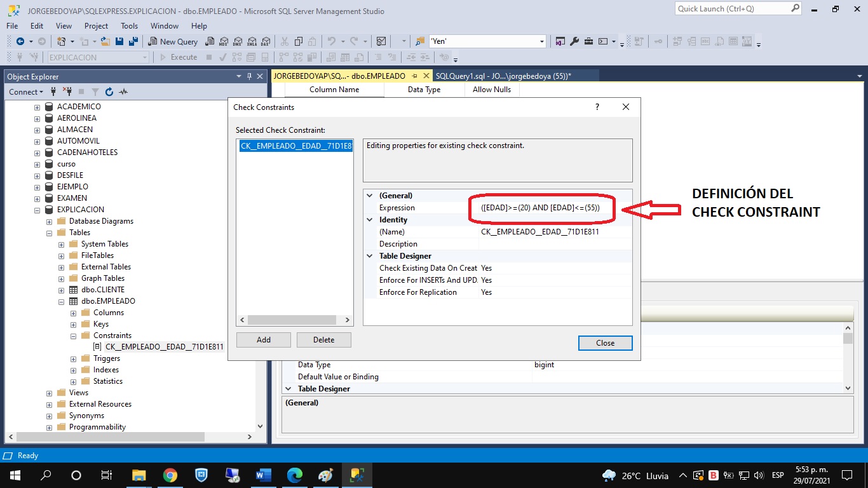Image resolution: width=868 pixels, height=488 pixels.
Task: Click the Copy icon in toolbar
Action: (299, 41)
